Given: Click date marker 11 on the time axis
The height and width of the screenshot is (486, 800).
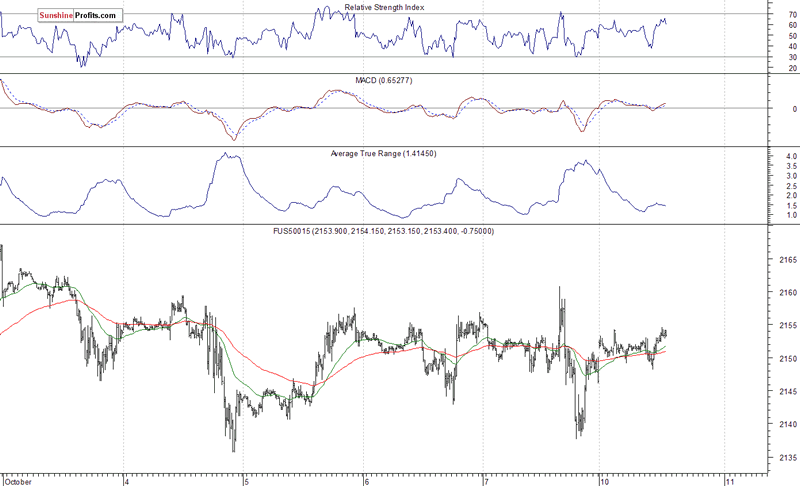Looking at the screenshot, I should click(x=727, y=479).
